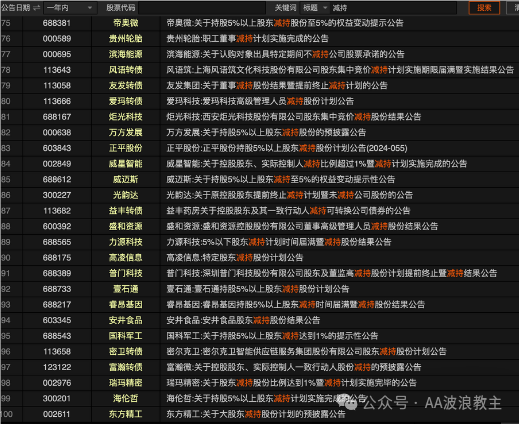Focus the 股票代码 input field
Image resolution: width=519 pixels, height=424 pixels.
202,8
